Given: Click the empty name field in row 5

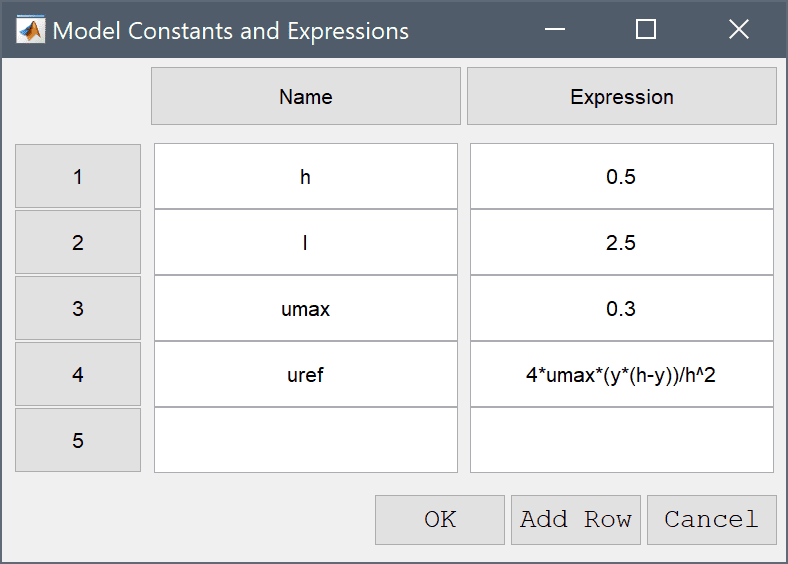Looking at the screenshot, I should click(306, 440).
